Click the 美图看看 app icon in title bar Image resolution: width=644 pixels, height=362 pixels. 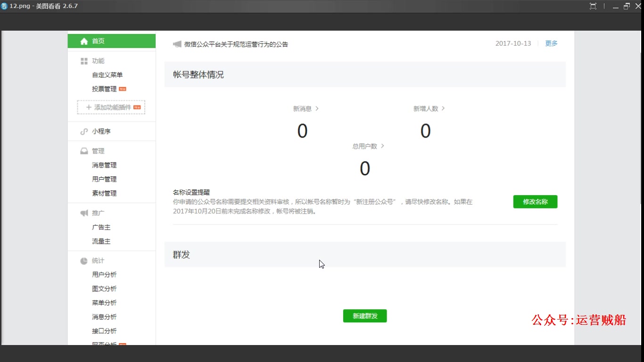(x=4, y=6)
